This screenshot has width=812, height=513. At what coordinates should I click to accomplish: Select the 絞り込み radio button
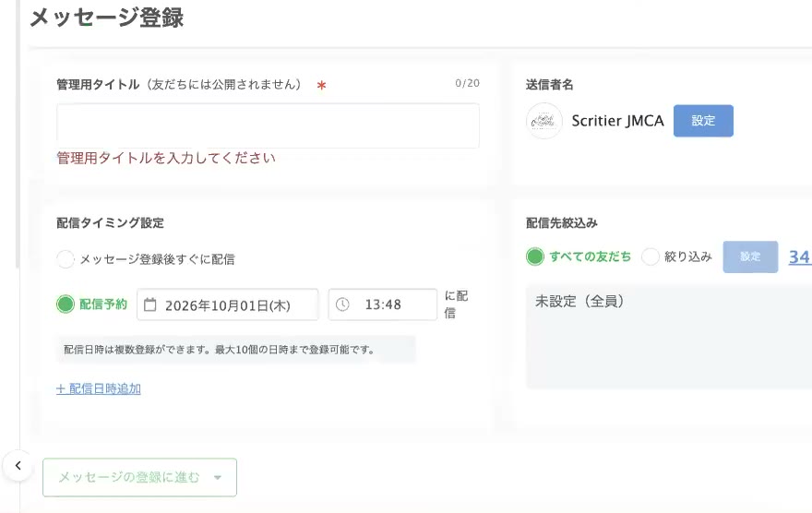[x=651, y=256]
